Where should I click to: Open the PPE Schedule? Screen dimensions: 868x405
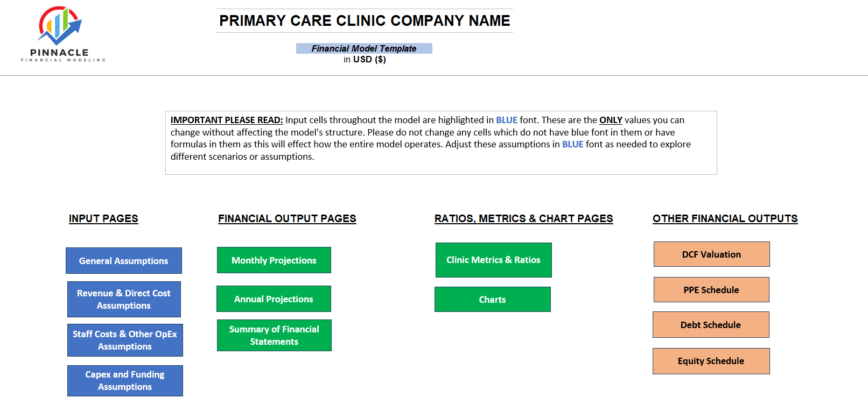pyautogui.click(x=711, y=289)
